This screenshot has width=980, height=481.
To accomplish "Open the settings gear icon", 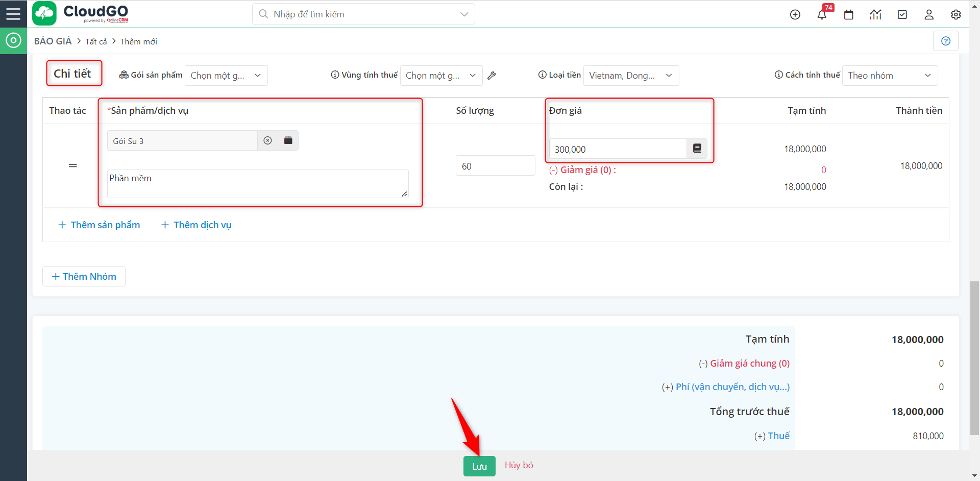I will [955, 15].
